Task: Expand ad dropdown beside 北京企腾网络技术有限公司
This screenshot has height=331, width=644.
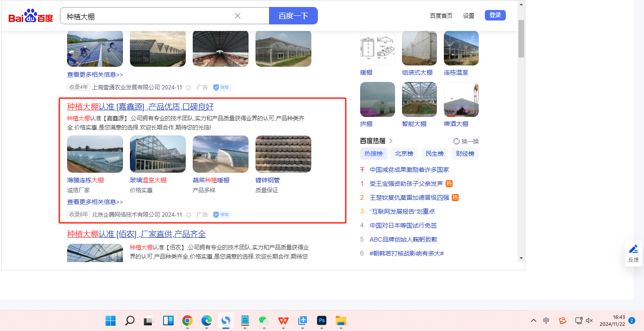Action: [x=188, y=215]
